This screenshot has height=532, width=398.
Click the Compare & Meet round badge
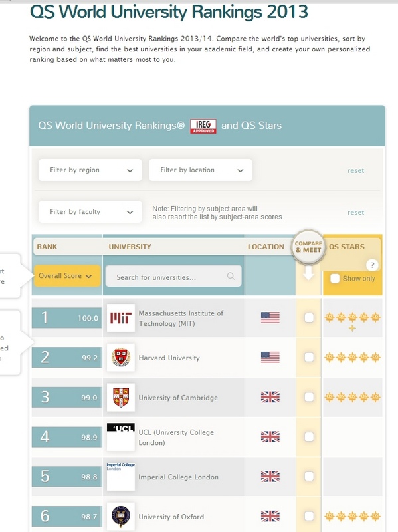(308, 247)
